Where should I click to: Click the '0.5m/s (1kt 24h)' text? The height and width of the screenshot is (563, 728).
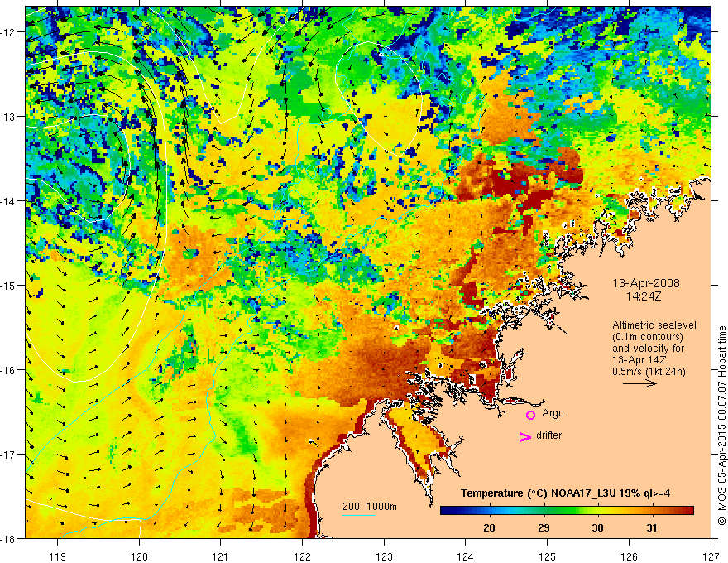pos(649,372)
